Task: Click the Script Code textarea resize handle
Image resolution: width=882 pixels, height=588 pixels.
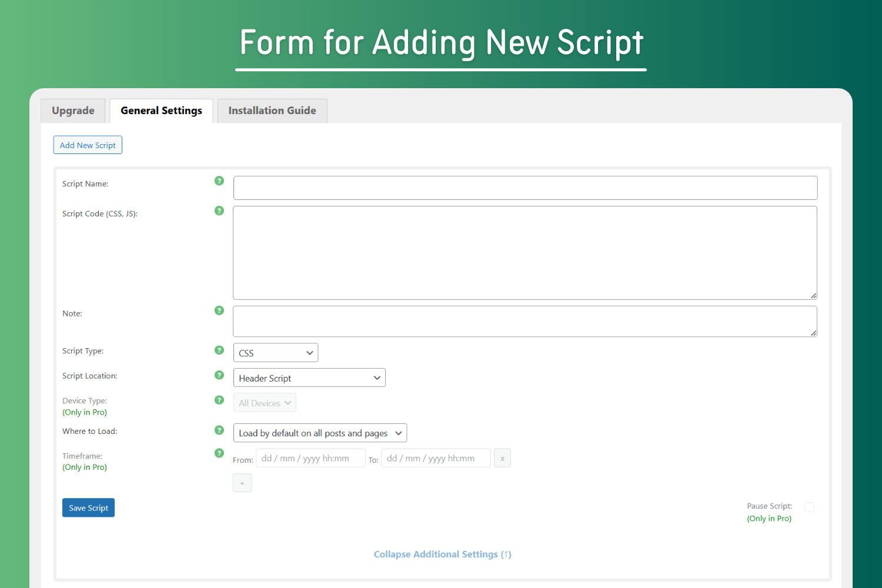Action: tap(813, 296)
